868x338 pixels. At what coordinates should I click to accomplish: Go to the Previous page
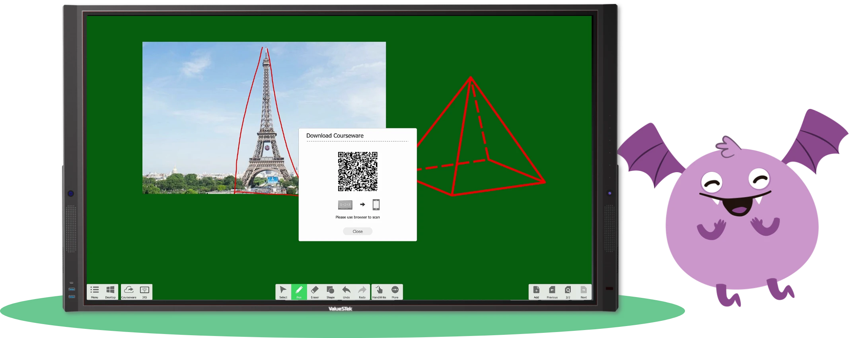point(552,292)
